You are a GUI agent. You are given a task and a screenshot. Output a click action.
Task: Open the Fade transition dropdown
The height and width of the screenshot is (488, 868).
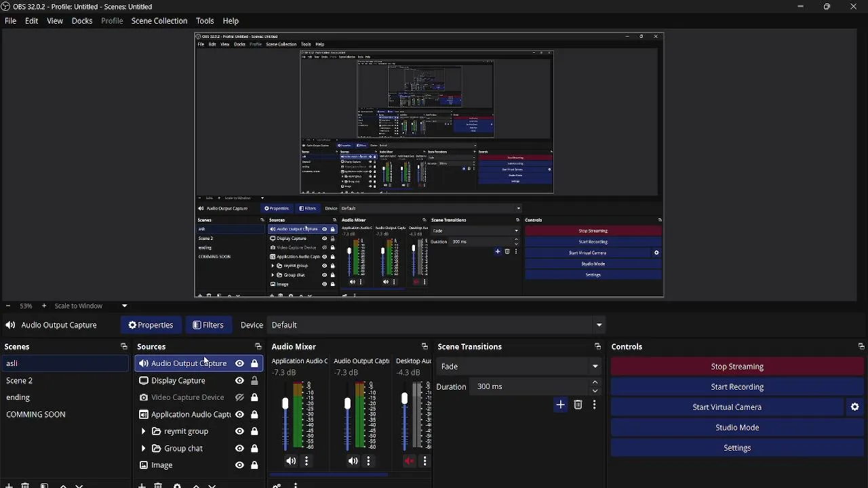[519, 366]
